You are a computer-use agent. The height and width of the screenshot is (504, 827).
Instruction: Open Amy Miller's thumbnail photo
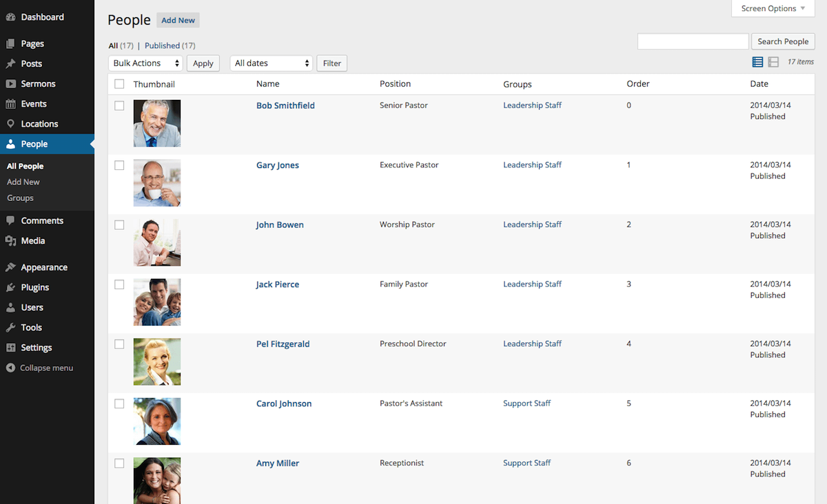tap(157, 481)
